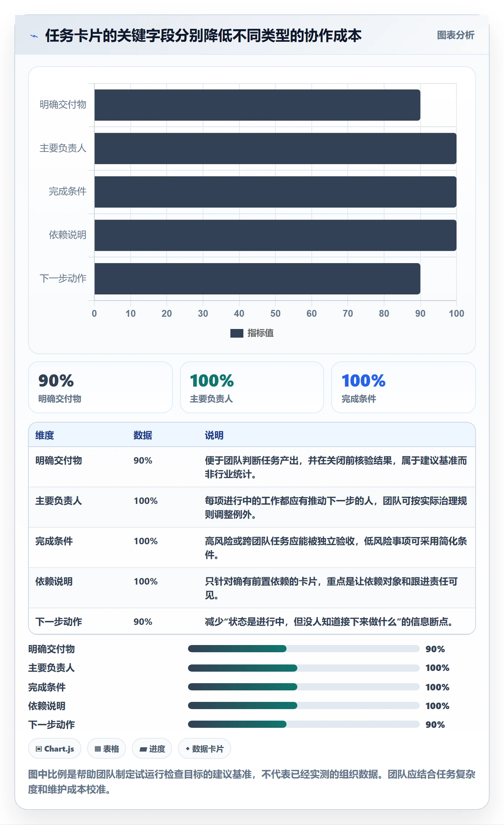Screen dimensions: 504x825
Task: Click the chart title 任务卡片的关键字段 heading
Action: click(203, 36)
